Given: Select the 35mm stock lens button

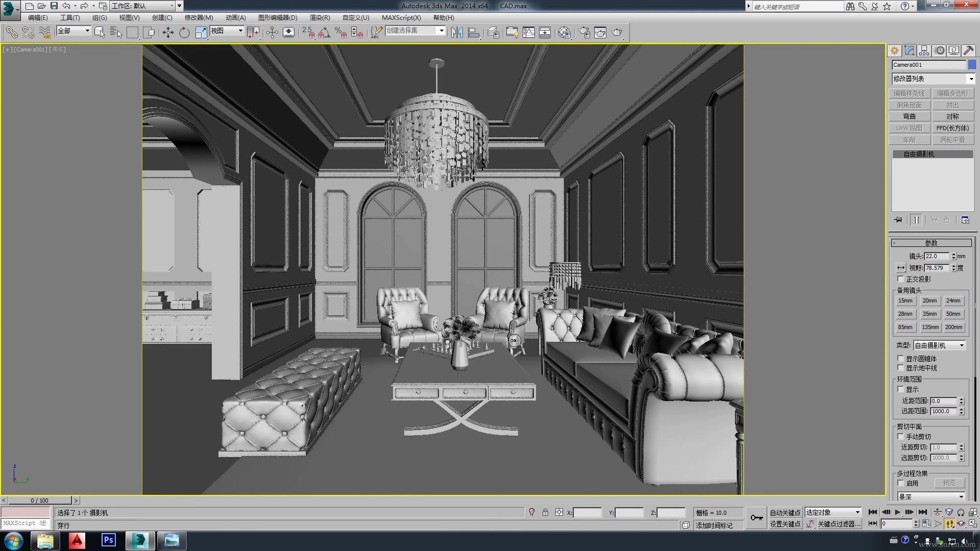Looking at the screenshot, I should pyautogui.click(x=929, y=314).
